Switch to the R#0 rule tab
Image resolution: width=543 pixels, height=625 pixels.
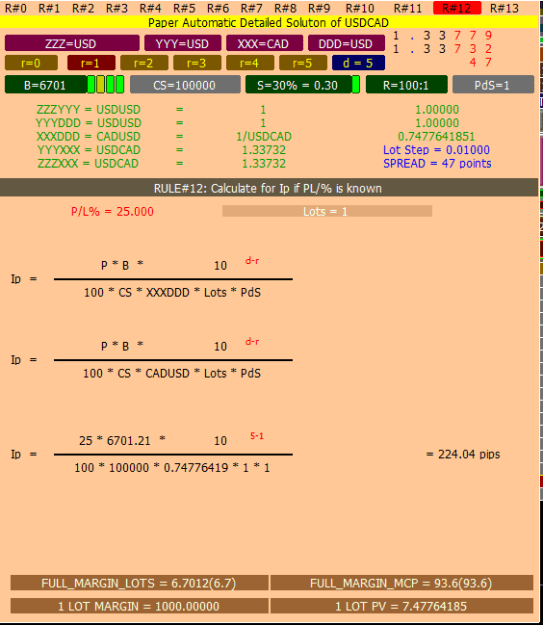[16, 8]
